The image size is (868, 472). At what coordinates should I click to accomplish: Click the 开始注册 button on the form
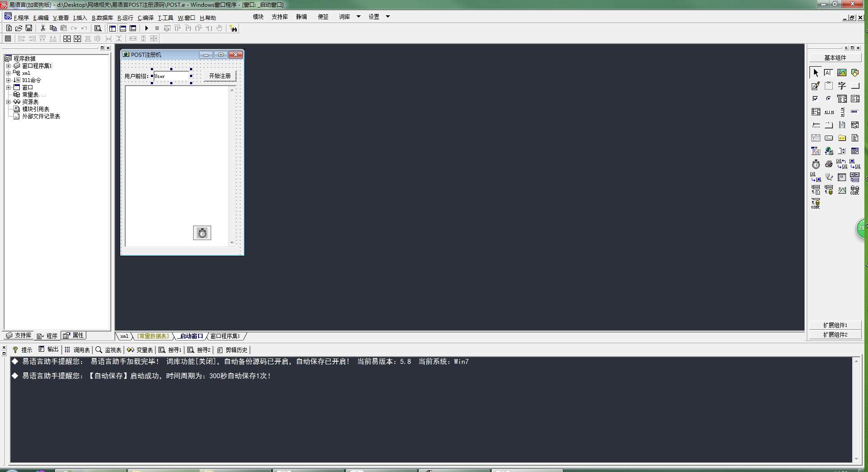pyautogui.click(x=220, y=76)
